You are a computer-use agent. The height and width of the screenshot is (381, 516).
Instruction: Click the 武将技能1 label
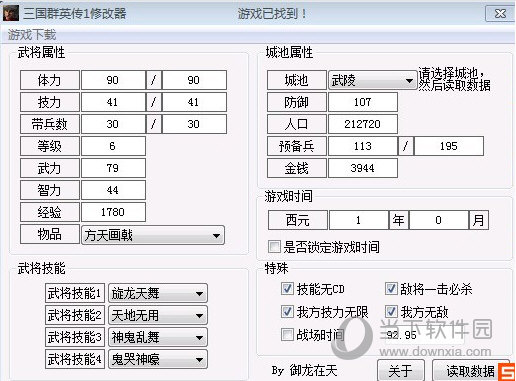pyautogui.click(x=75, y=293)
